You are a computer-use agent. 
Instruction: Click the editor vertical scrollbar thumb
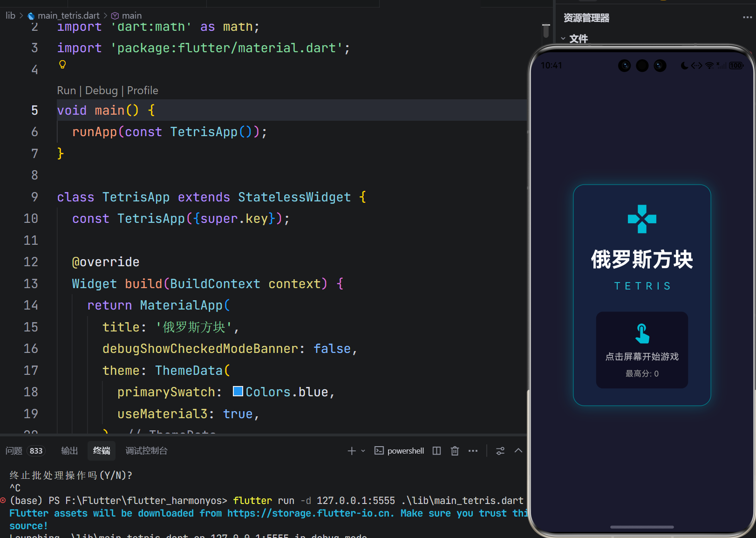(546, 31)
